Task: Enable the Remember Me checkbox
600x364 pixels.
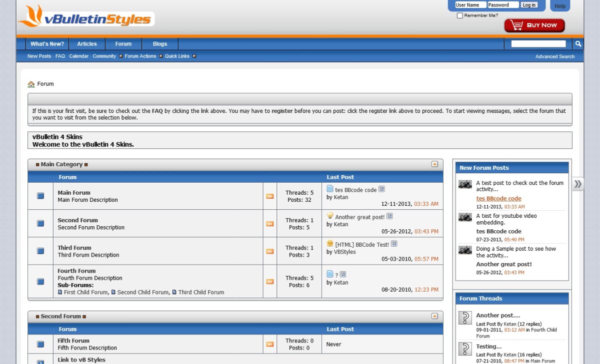Action: [460, 15]
